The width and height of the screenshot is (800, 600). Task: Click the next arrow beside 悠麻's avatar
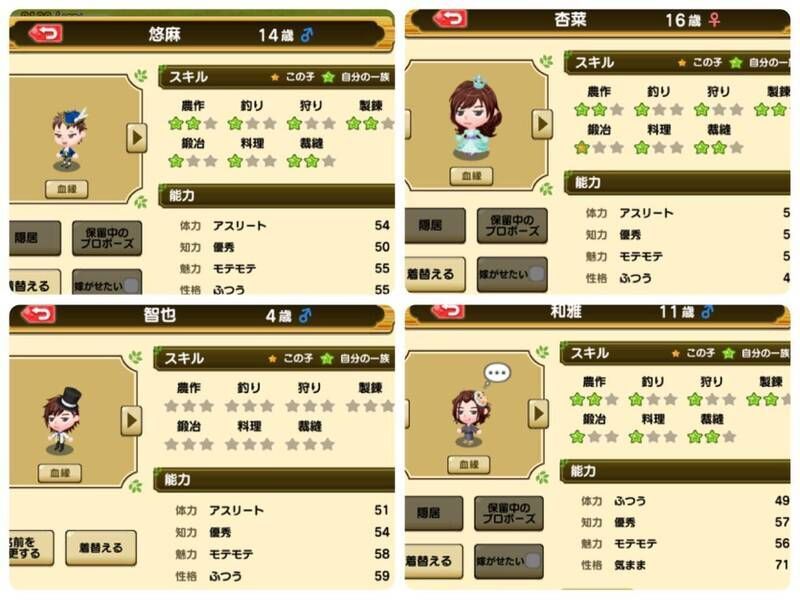[136, 137]
